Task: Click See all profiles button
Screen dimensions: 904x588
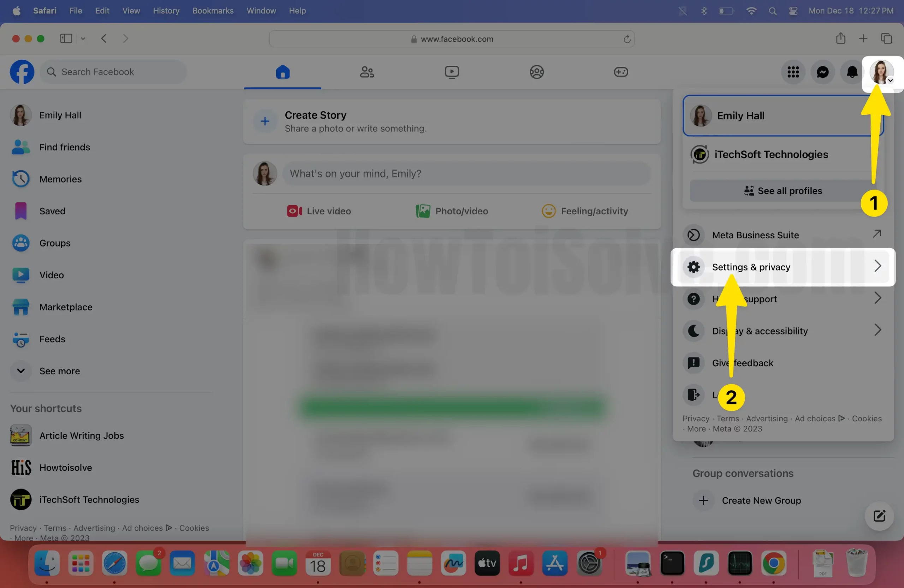Action: [783, 191]
